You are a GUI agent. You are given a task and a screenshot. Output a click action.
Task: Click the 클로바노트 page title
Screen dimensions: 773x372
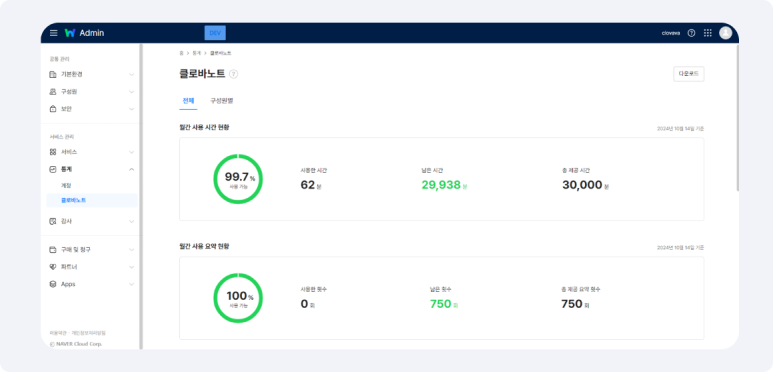pyautogui.click(x=202, y=74)
